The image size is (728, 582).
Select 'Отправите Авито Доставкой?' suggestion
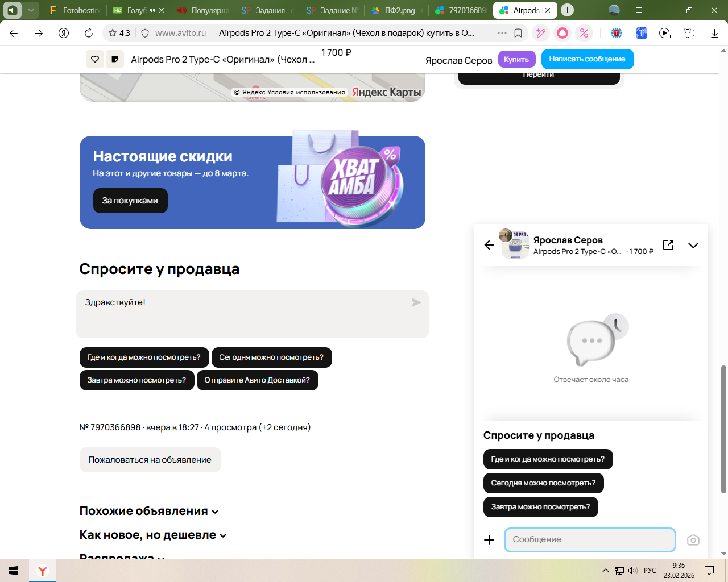point(257,380)
